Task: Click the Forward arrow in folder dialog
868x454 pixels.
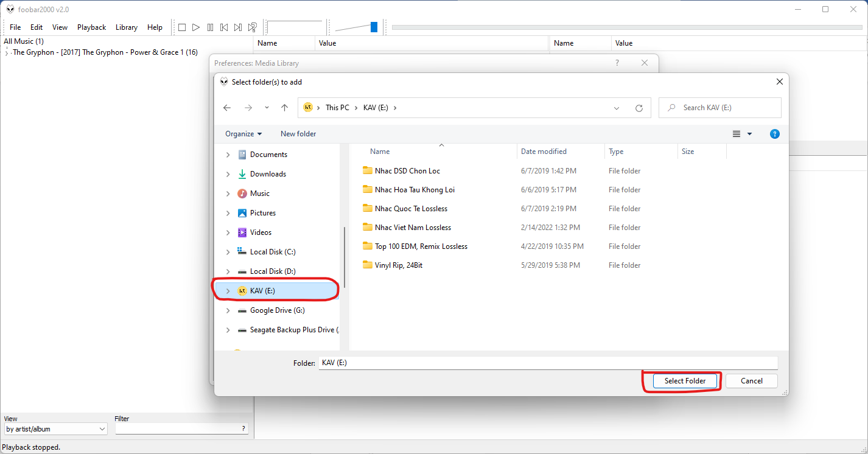Action: tap(248, 108)
